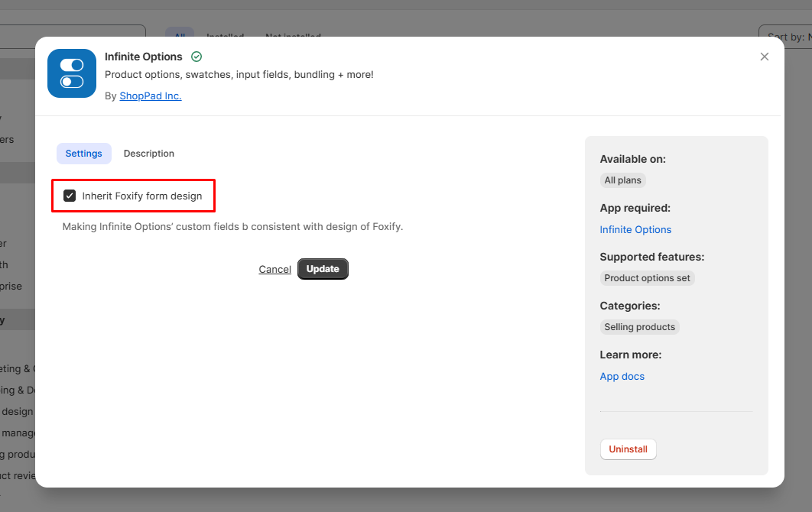Click the All plans badge

(x=622, y=180)
